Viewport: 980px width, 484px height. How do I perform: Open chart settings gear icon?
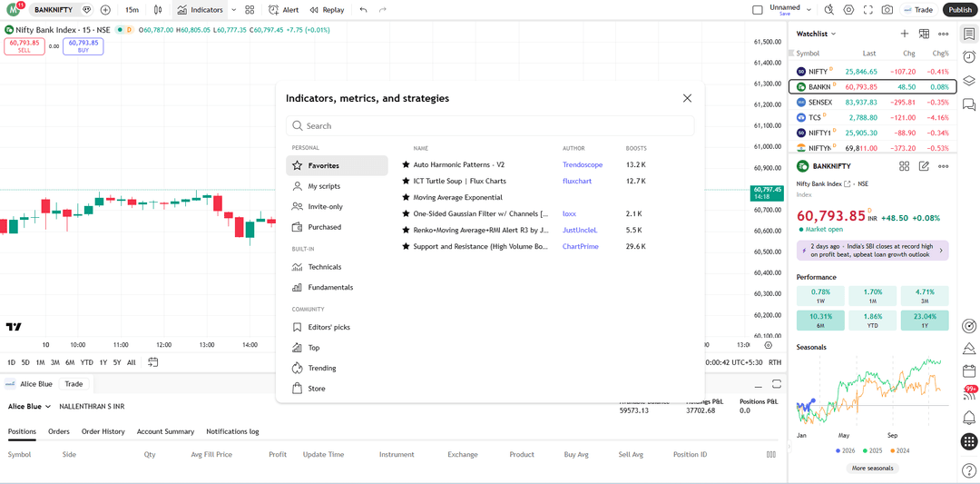click(x=848, y=10)
